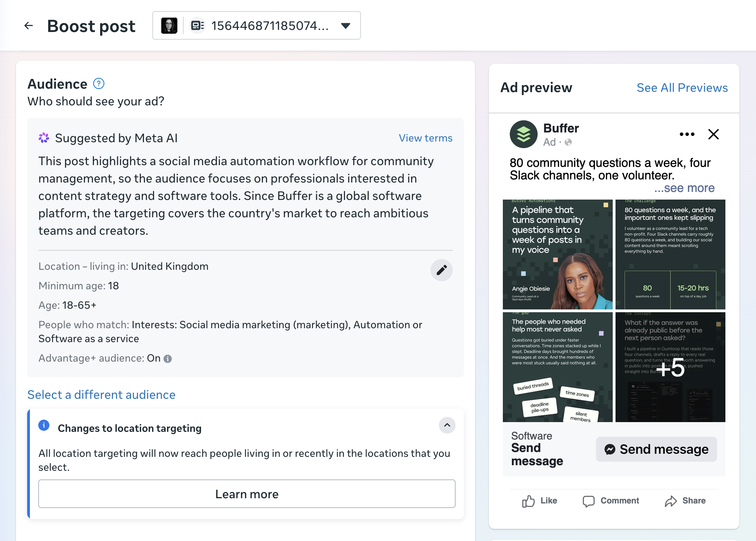Click the Software category label in the ad
This screenshot has height=541, width=756.
pos(532,436)
